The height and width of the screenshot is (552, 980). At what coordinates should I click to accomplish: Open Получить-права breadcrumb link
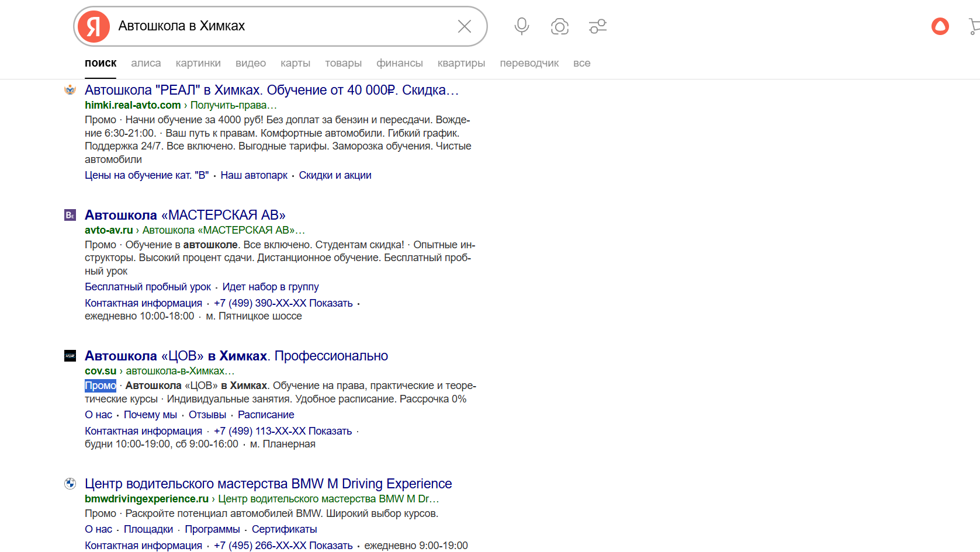click(233, 105)
